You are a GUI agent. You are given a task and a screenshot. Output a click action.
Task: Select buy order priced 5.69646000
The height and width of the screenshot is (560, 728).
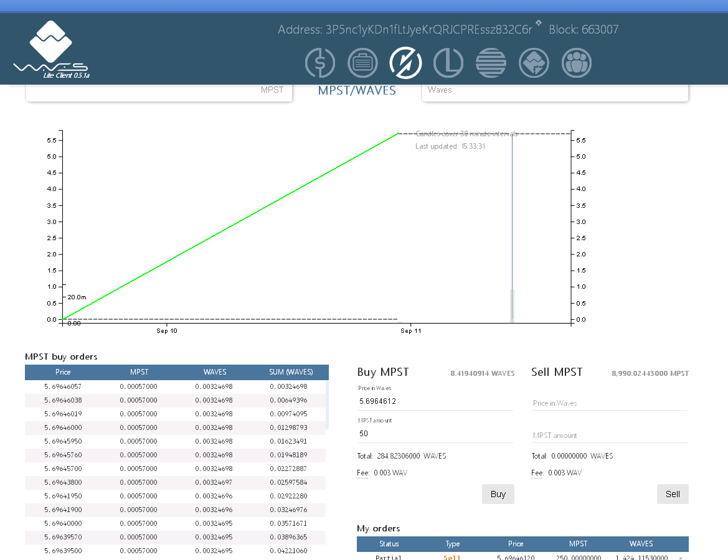tap(176, 427)
